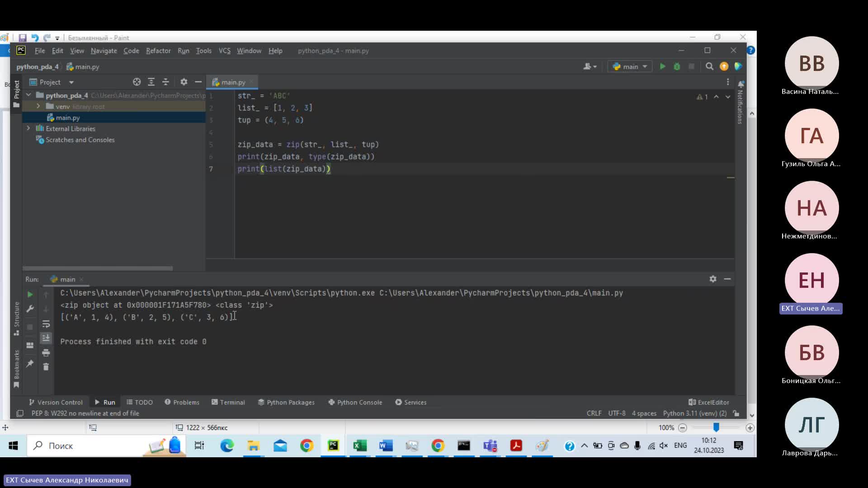Open the Tools menu
Screen dimensions: 868x488
[x=203, y=51]
